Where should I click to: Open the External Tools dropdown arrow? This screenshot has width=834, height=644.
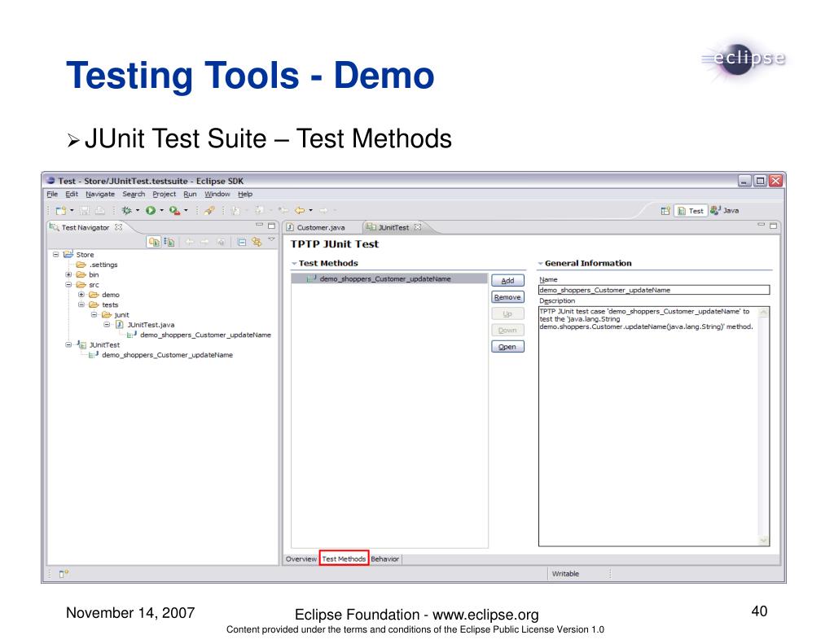coord(186,211)
